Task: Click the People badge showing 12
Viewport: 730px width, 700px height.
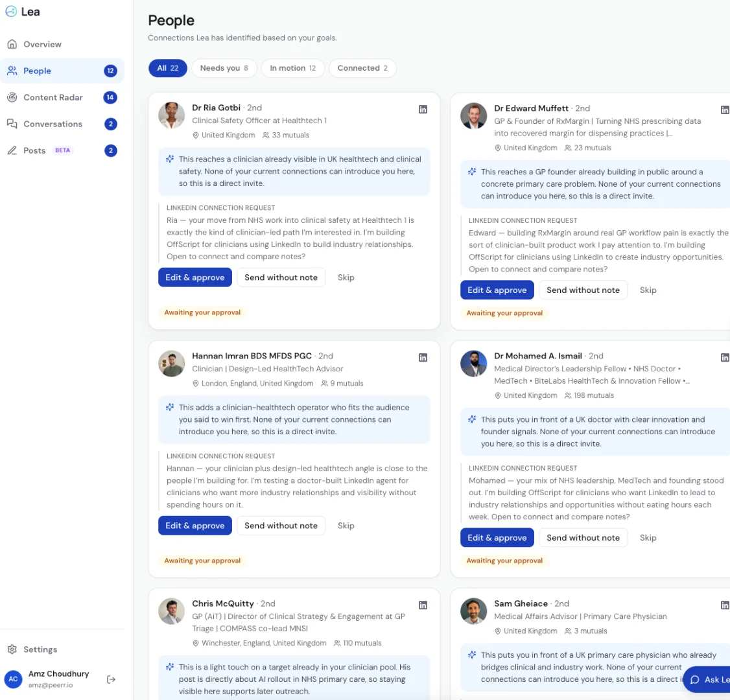Action: click(110, 71)
